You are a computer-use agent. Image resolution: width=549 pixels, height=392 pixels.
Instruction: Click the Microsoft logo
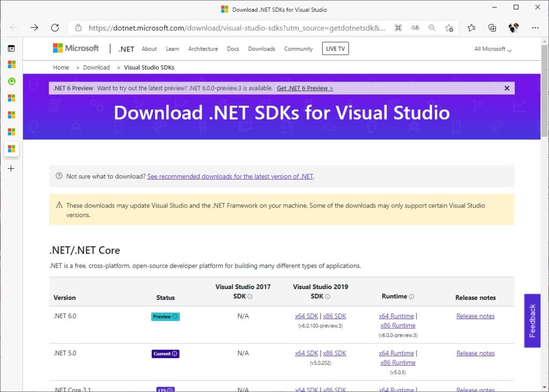(x=76, y=48)
